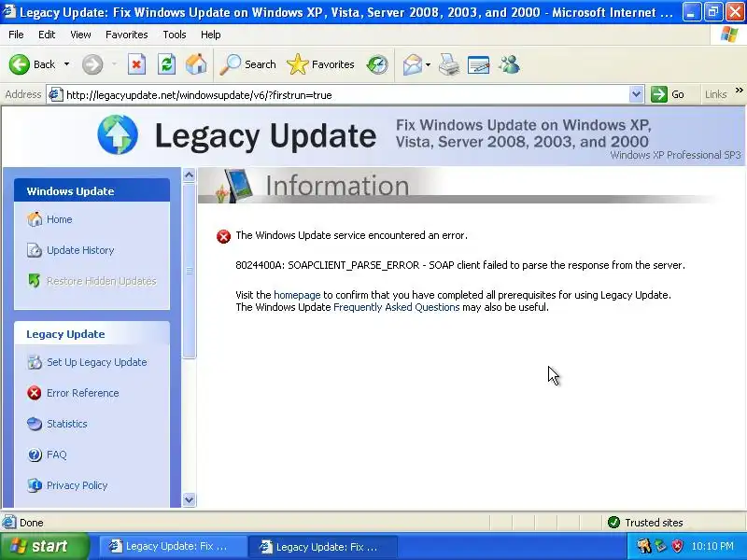Click the Refresh page icon

click(167, 64)
